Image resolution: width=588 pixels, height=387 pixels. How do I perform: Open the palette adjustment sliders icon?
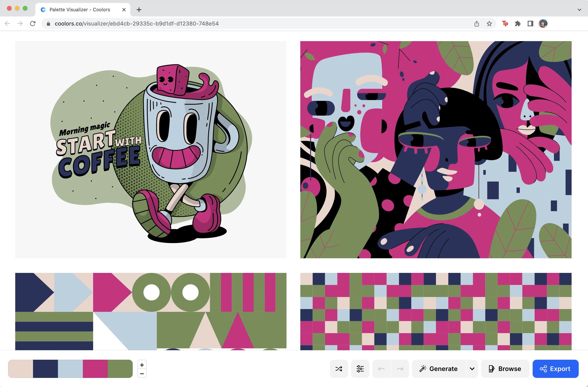click(360, 369)
